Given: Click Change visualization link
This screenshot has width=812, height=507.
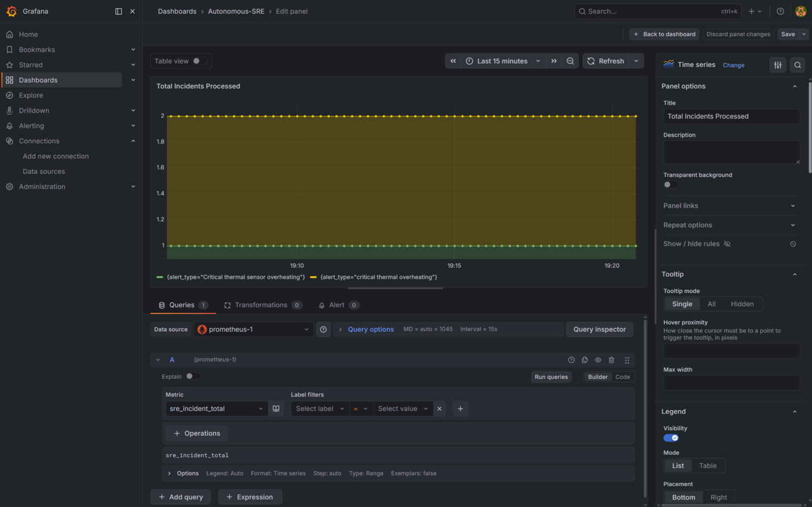Looking at the screenshot, I should tap(734, 65).
